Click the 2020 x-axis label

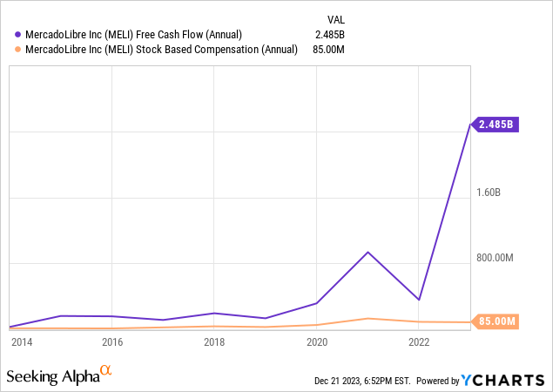[317, 341]
